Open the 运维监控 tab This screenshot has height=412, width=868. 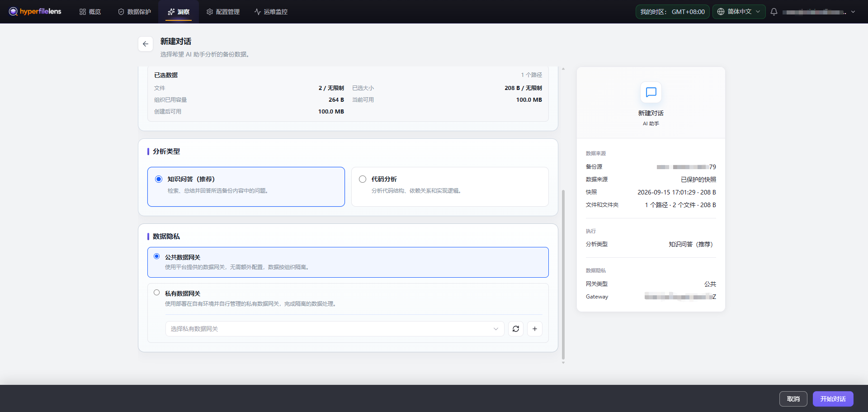point(271,12)
